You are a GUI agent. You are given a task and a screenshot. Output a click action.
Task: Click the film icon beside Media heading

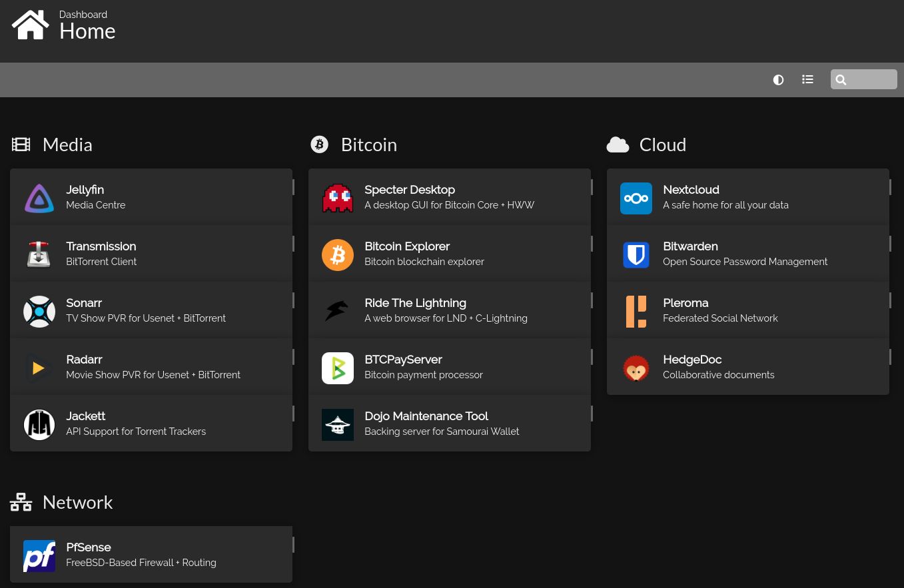tap(21, 144)
